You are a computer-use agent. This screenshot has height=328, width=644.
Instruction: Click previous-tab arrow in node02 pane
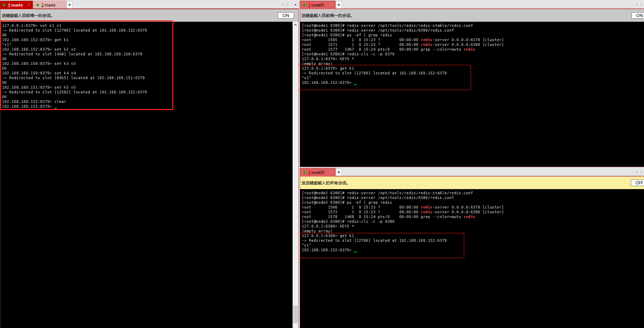click(x=637, y=172)
